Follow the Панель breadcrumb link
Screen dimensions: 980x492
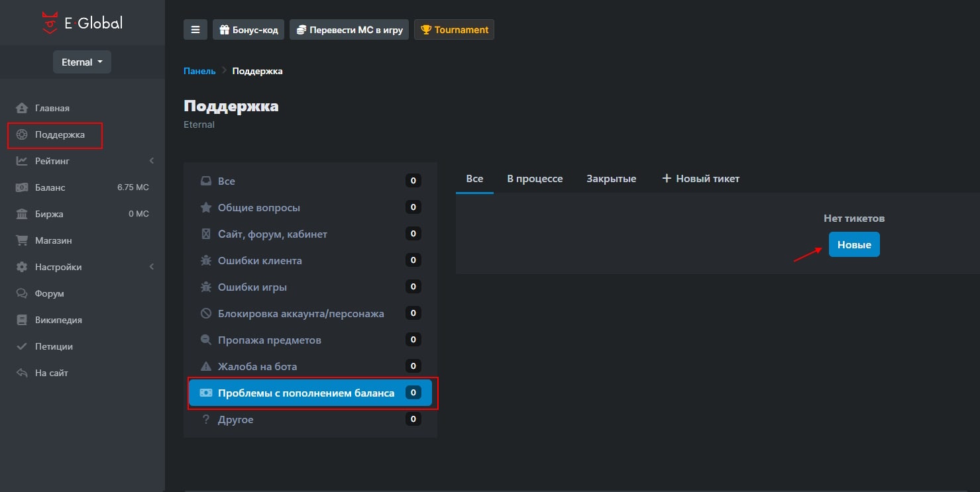click(x=199, y=71)
